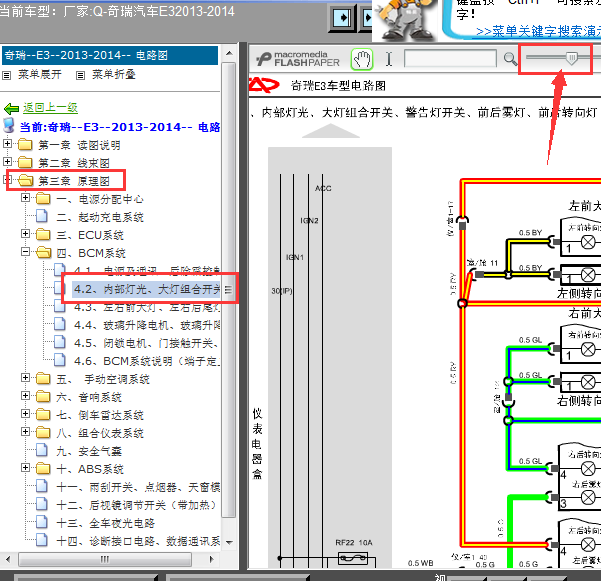Image resolution: width=601 pixels, height=581 pixels.
Task: Open 十四、诊断接口电路 tree item
Action: (x=138, y=542)
